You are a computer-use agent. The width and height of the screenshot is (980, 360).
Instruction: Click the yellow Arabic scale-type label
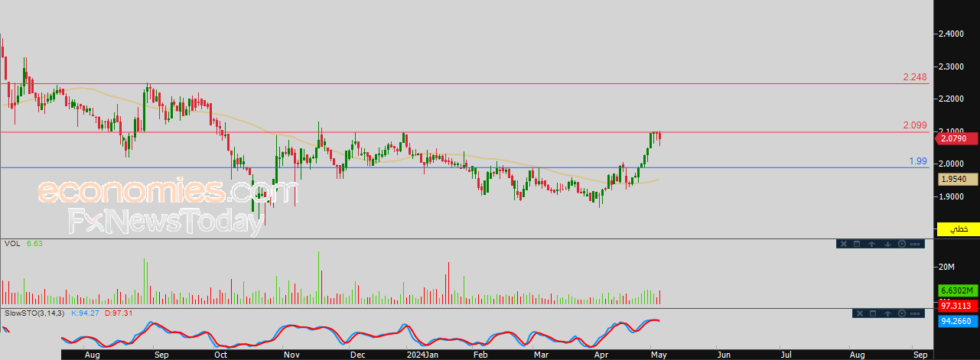(958, 229)
